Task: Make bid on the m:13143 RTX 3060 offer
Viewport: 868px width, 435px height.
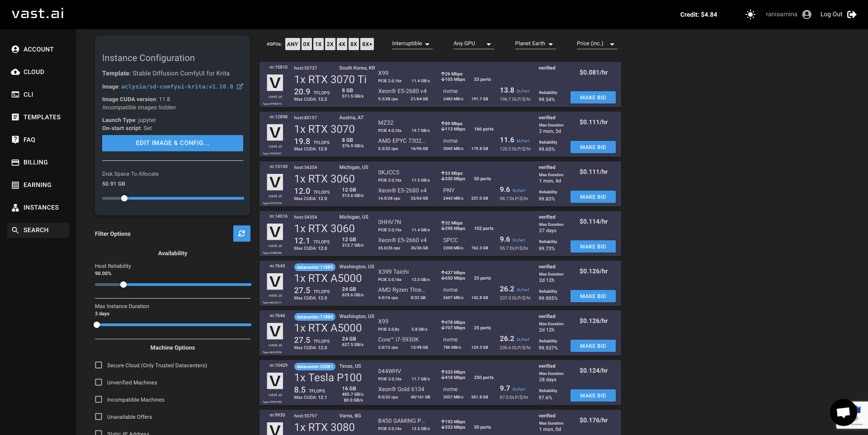Action: tap(593, 197)
